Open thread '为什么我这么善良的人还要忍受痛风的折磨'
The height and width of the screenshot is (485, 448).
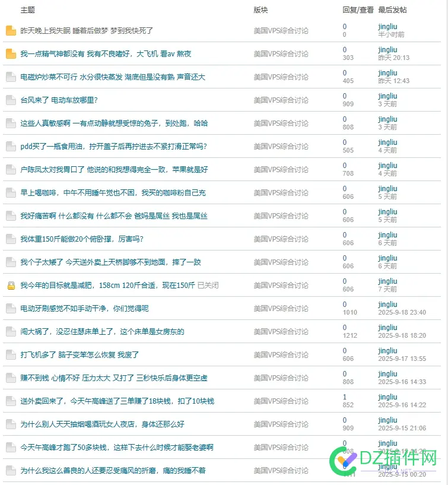[x=113, y=471]
